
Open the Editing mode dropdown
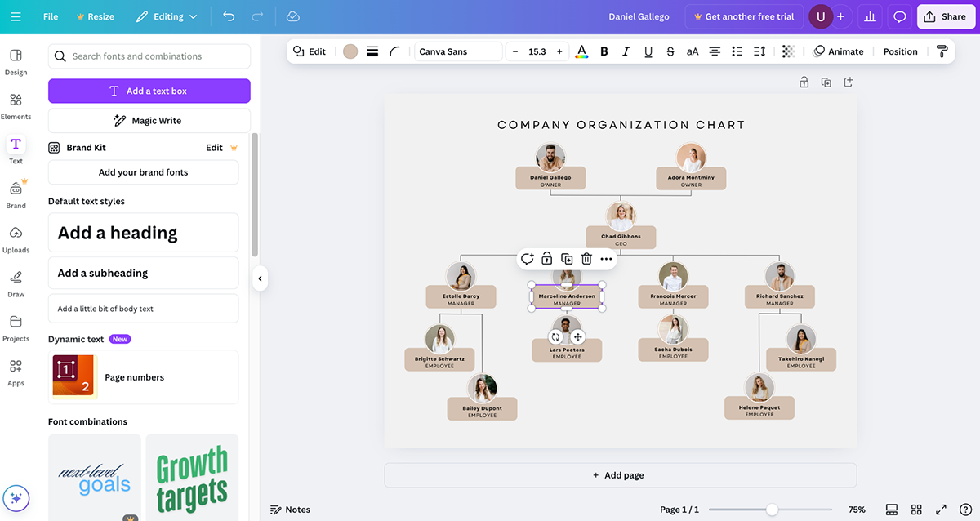167,16
